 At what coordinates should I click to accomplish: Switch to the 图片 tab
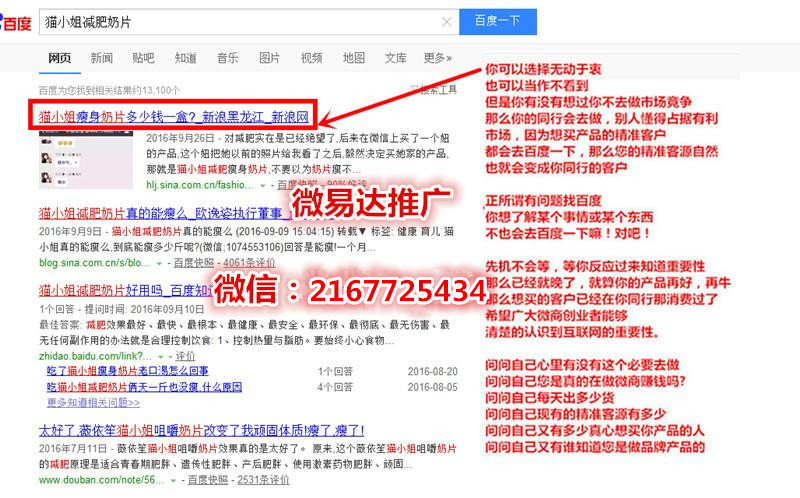click(269, 58)
